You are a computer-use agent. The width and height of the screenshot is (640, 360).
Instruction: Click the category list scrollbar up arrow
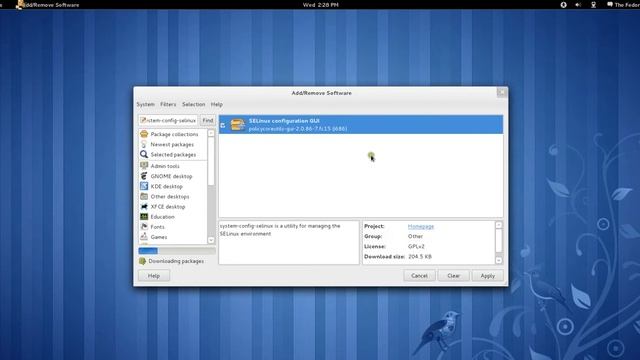(x=211, y=133)
